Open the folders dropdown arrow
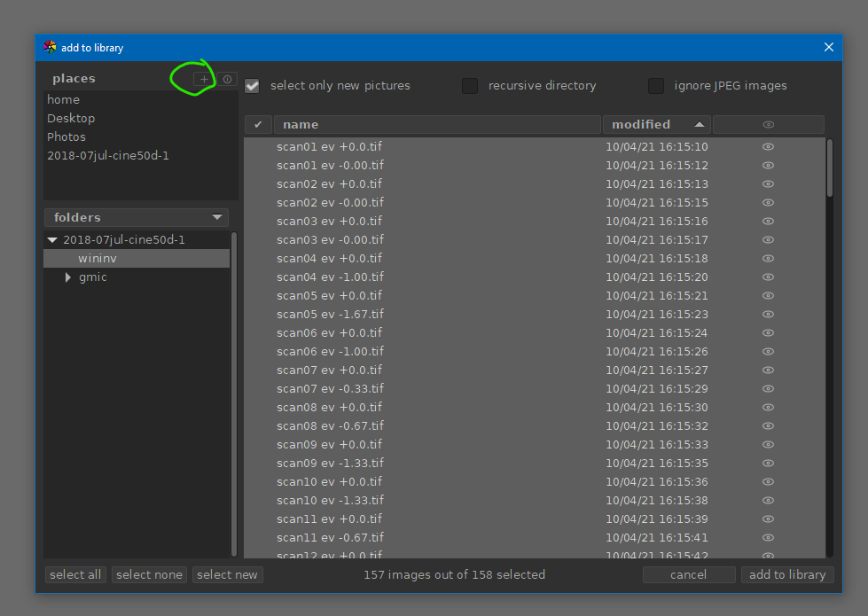The width and height of the screenshot is (868, 616). tap(216, 218)
